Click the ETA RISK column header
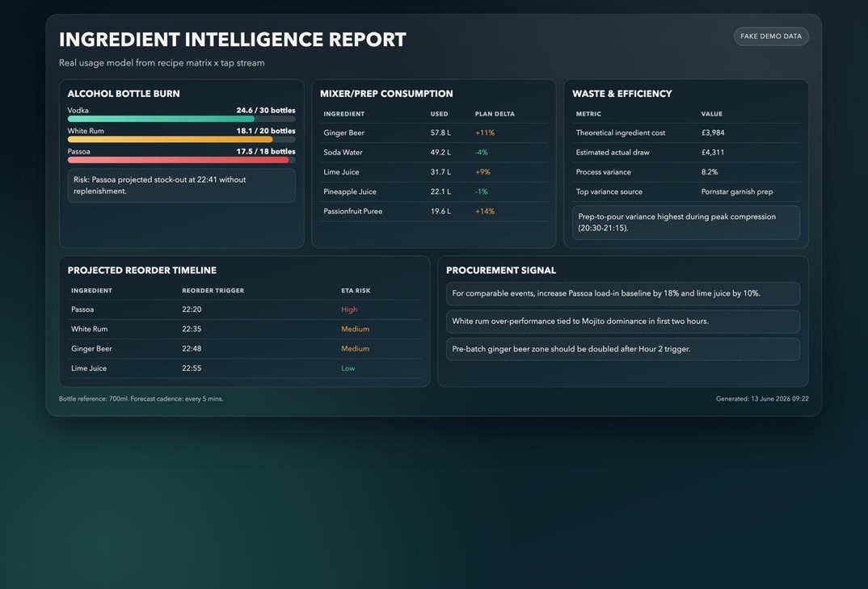Image resolution: width=868 pixels, height=589 pixels. pos(356,291)
